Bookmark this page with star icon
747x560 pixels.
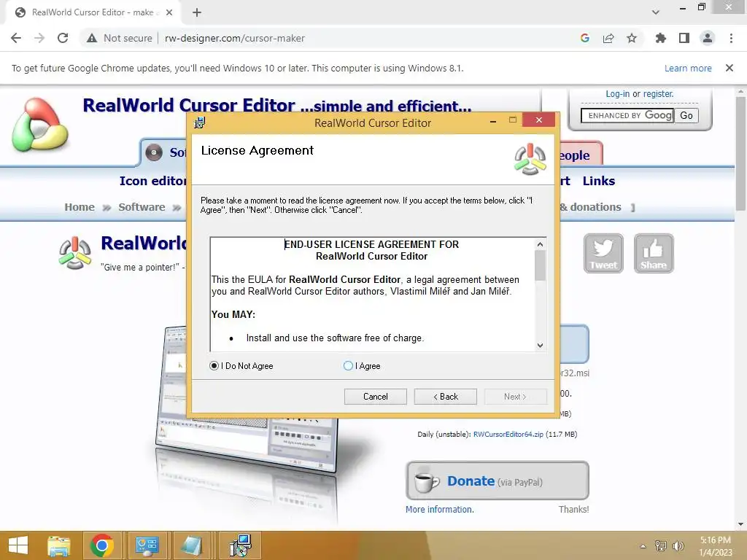[x=632, y=38]
